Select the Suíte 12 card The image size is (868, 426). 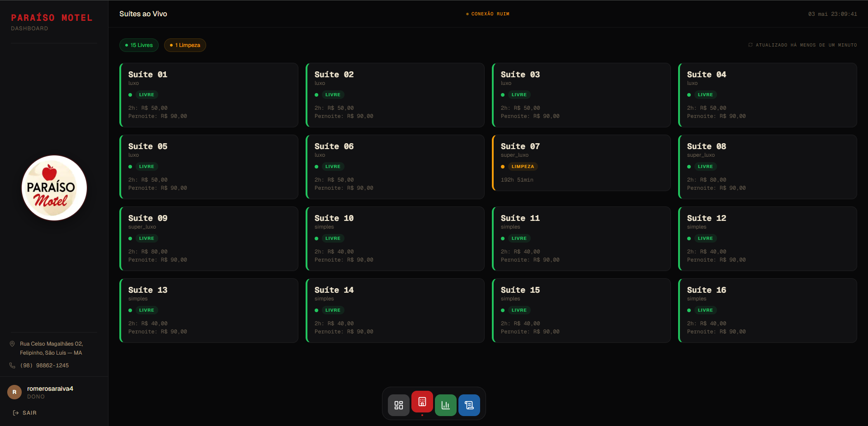(768, 239)
